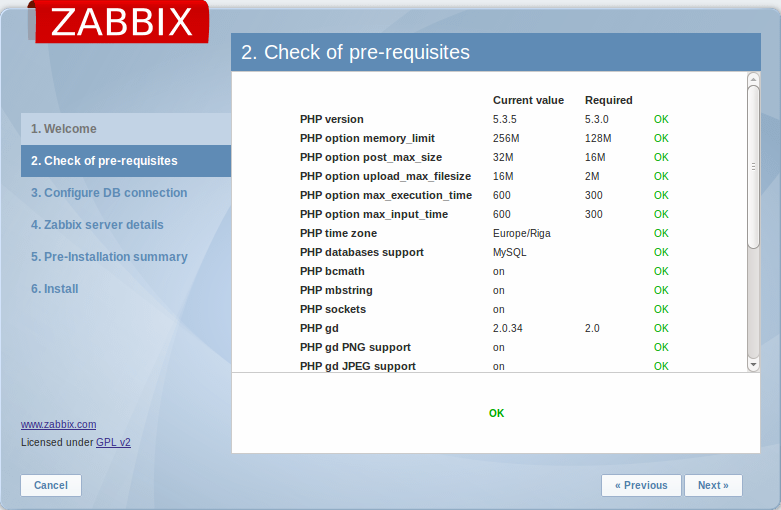Click the scrollbar up arrow

click(x=753, y=79)
